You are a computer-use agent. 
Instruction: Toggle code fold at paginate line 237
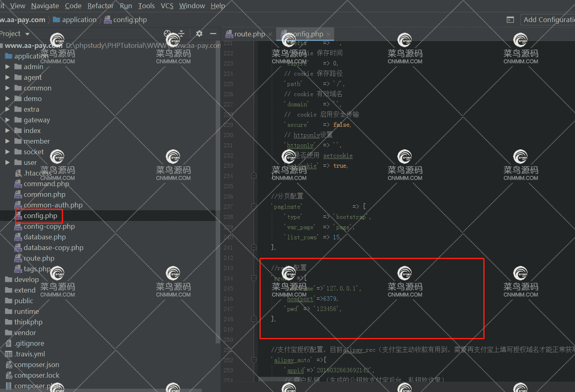[x=254, y=207]
